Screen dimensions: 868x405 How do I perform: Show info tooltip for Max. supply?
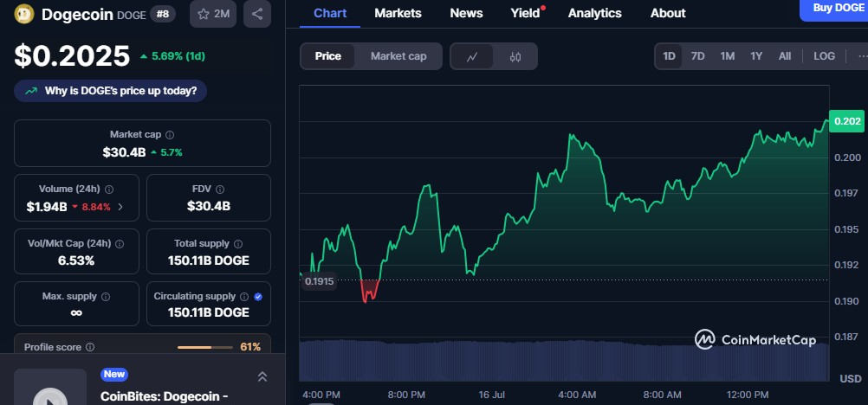point(106,297)
